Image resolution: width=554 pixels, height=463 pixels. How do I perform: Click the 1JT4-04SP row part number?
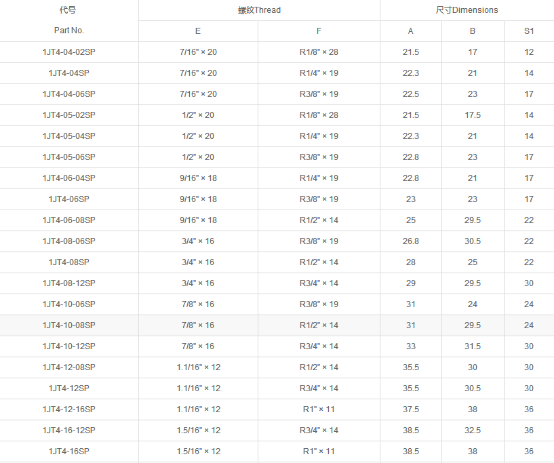coord(69,73)
